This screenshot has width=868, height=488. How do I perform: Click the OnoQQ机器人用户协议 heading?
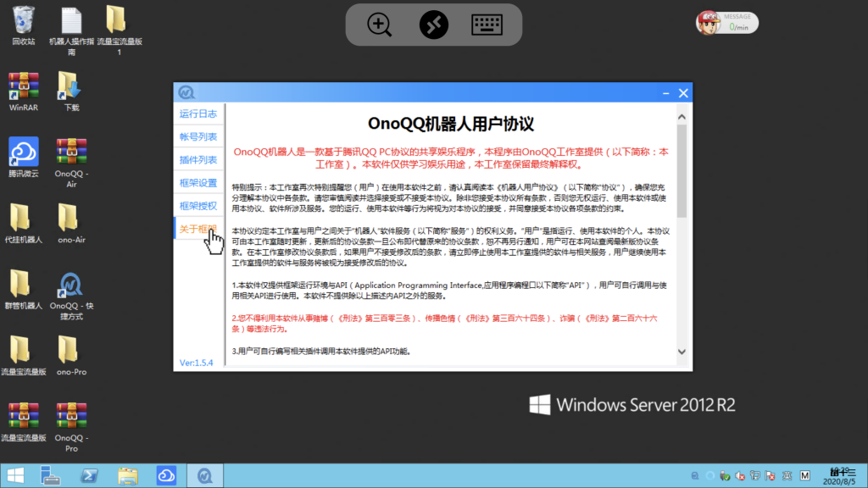[451, 124]
